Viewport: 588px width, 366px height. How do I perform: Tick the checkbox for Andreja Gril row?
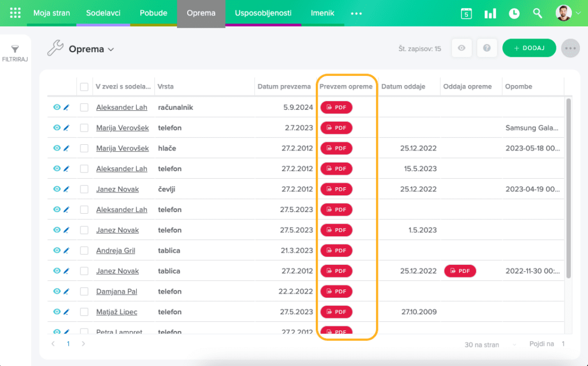[x=84, y=251]
